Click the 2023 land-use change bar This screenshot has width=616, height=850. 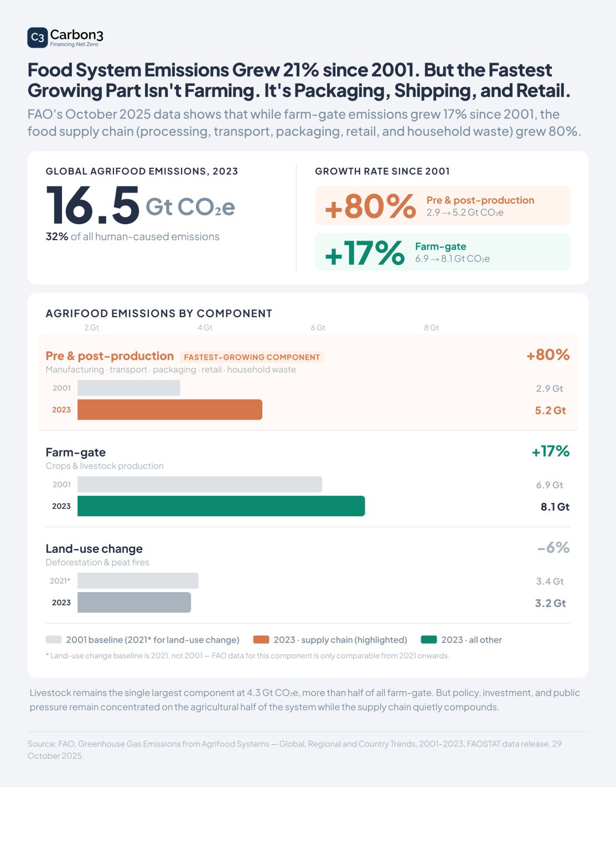[x=134, y=602]
